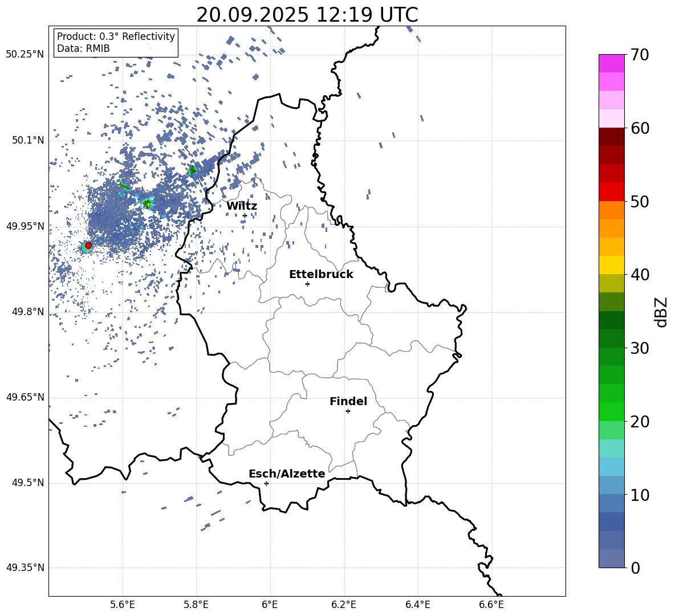Click the 49.95°N latitude label
The height and width of the screenshot is (616, 675).
[x=25, y=226]
